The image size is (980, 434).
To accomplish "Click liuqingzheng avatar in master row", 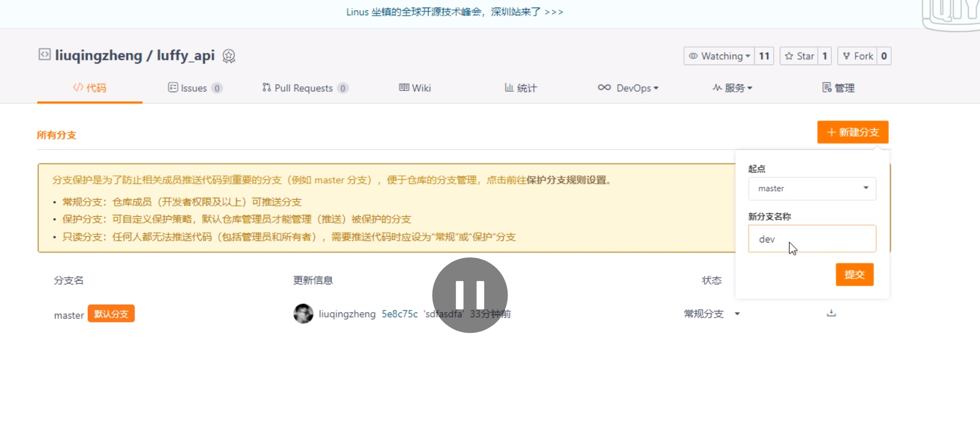I will click(303, 314).
